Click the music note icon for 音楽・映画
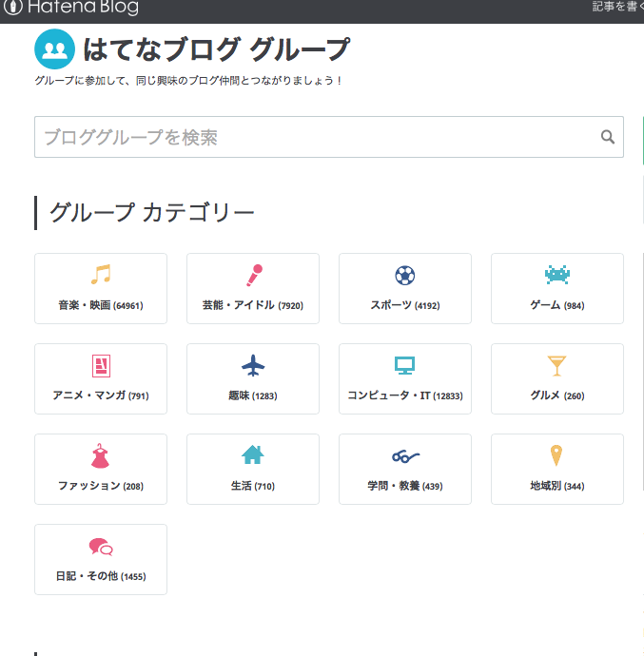Screen dimensions: 644x656 point(101,275)
